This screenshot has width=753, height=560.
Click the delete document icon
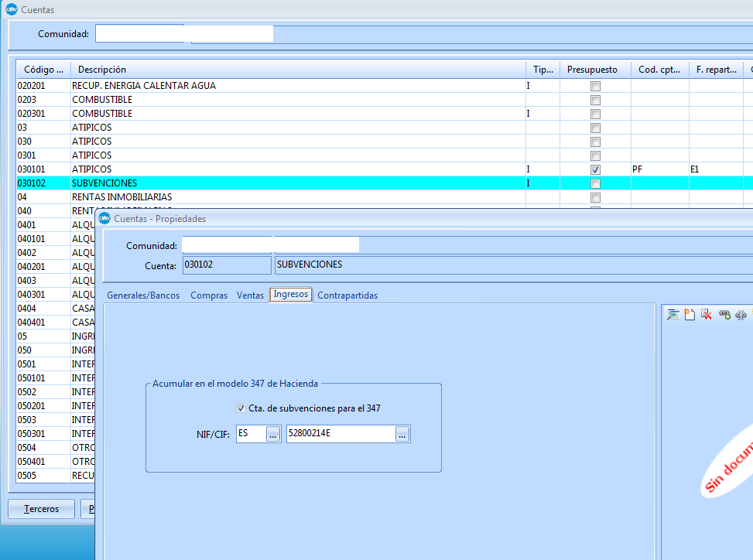706,314
